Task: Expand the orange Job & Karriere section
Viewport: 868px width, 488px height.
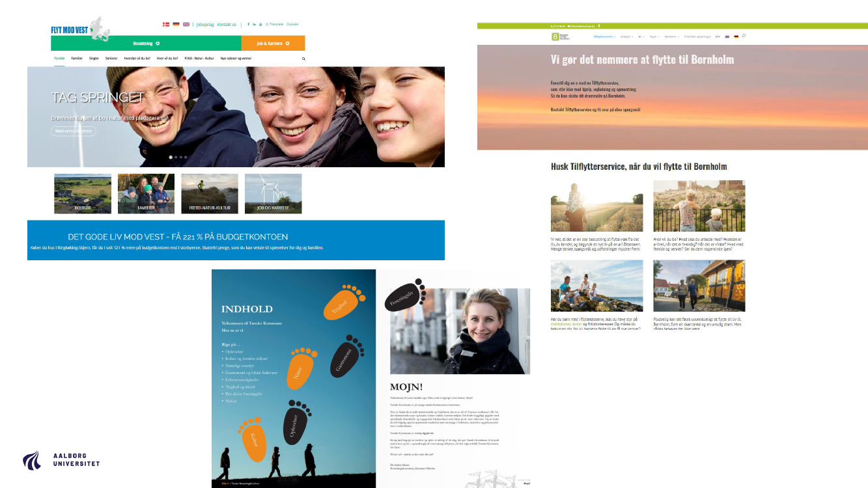Action: [x=273, y=44]
